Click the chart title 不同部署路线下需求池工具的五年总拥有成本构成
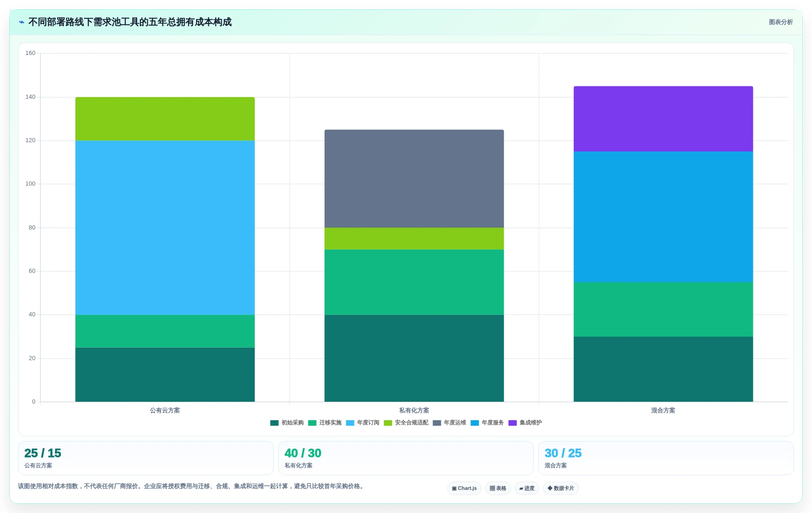This screenshot has width=812, height=513. click(130, 22)
